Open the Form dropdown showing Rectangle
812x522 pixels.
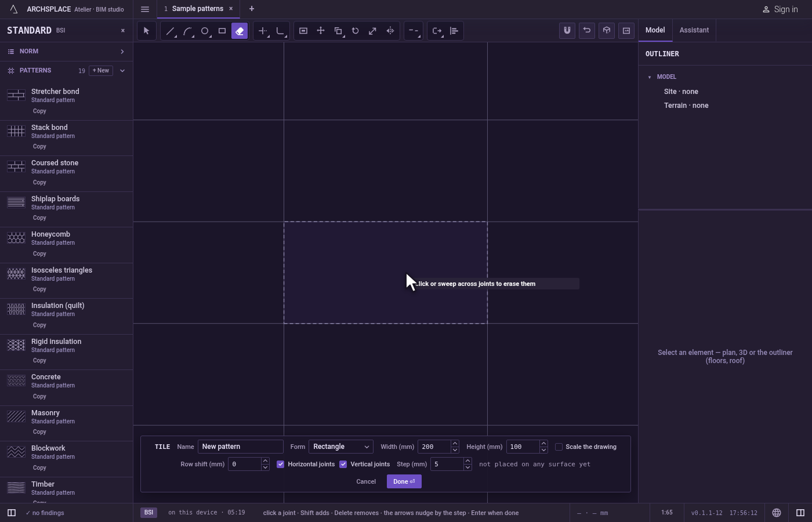(x=341, y=447)
